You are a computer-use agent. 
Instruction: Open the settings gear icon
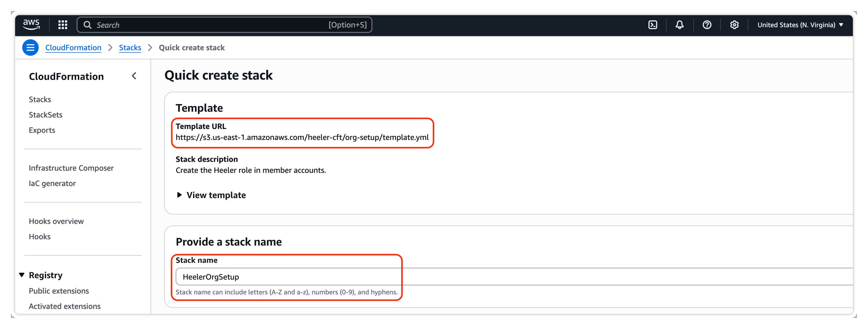click(734, 25)
